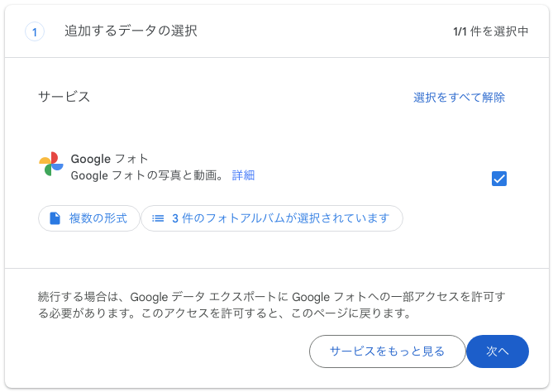Image resolution: width=553 pixels, height=392 pixels.
Task: Click the Google フォトの写真と動画 description text
Action: pos(147,175)
